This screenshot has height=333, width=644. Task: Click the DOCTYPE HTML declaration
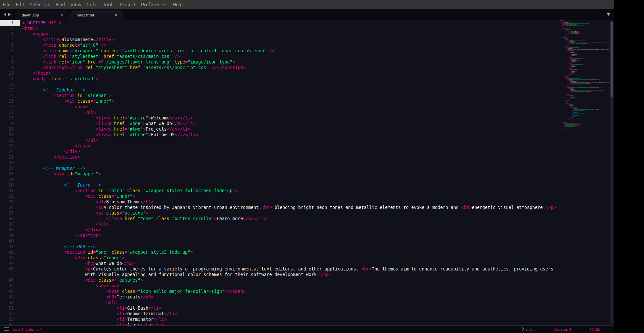pyautogui.click(x=42, y=23)
